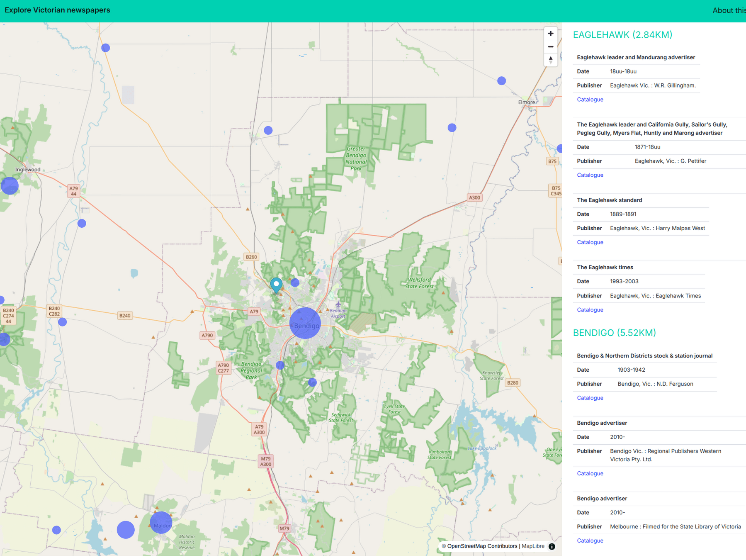
Task: Open Catalogue for Bendigo & Northern Districts journal
Action: (590, 398)
